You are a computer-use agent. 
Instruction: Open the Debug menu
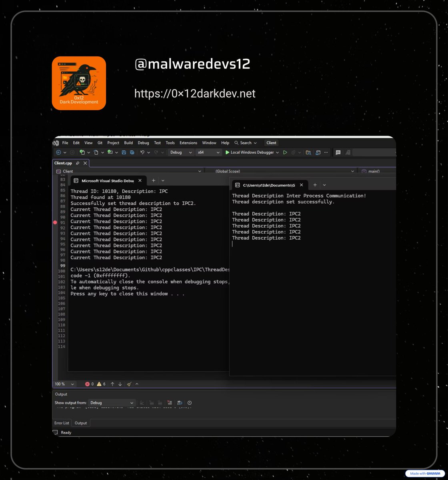click(143, 143)
